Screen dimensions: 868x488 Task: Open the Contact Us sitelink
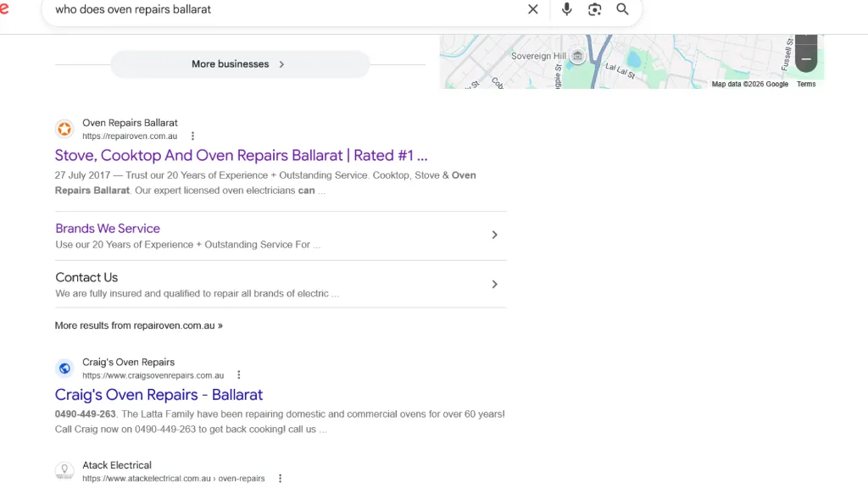86,278
